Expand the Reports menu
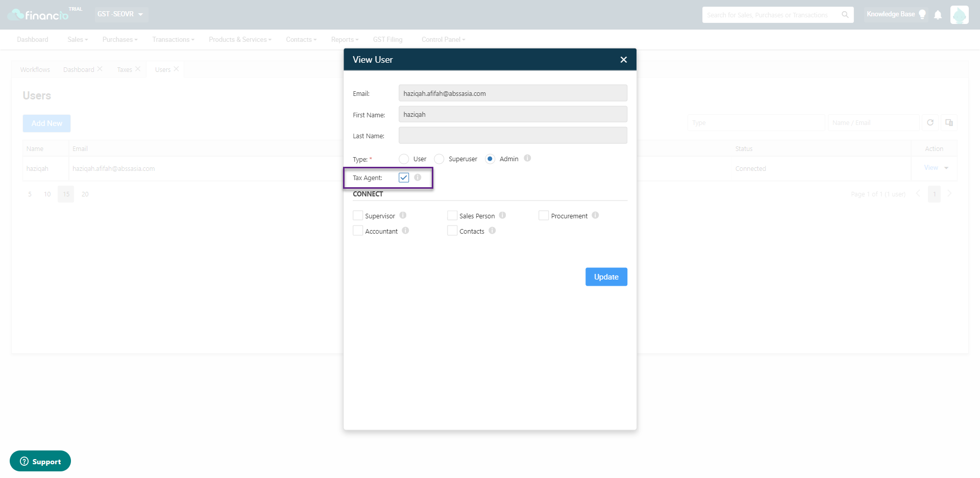The height and width of the screenshot is (478, 980). click(x=345, y=39)
